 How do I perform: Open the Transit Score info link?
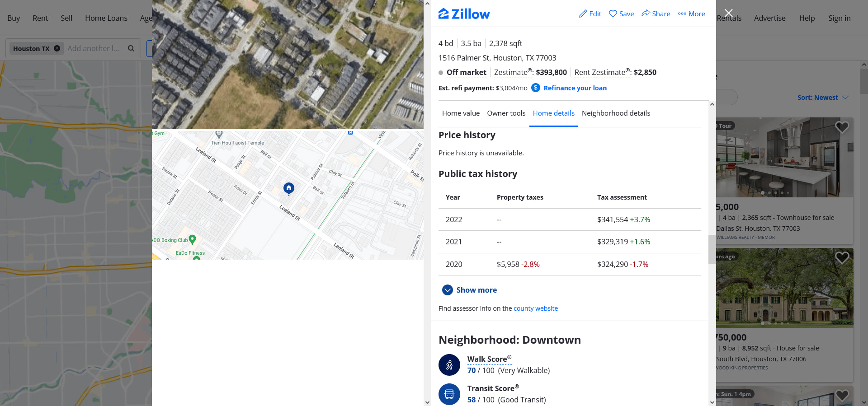(493, 388)
